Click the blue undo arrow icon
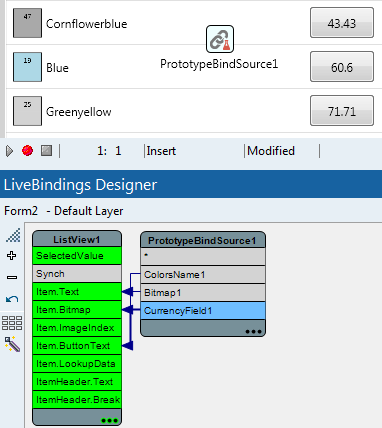382x428 pixels. (12, 299)
